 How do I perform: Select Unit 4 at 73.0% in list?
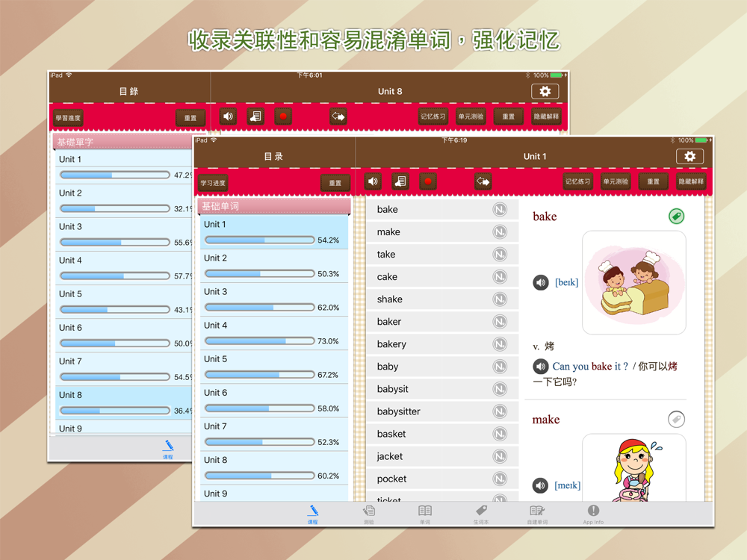[x=274, y=333]
